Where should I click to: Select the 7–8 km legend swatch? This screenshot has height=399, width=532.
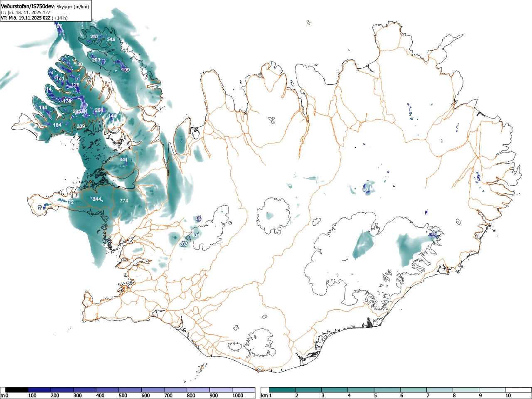coord(439,390)
